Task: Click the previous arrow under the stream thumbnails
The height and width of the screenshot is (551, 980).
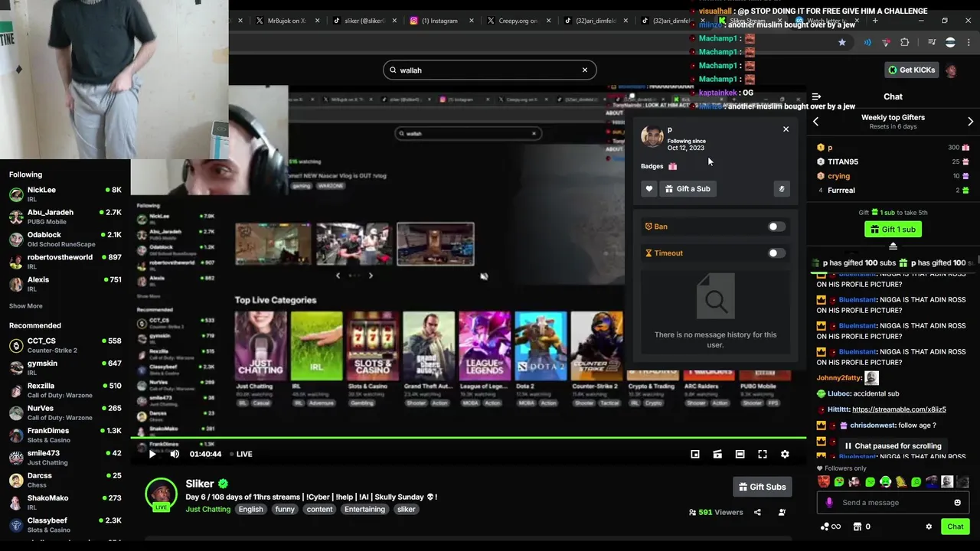Action: [x=338, y=275]
